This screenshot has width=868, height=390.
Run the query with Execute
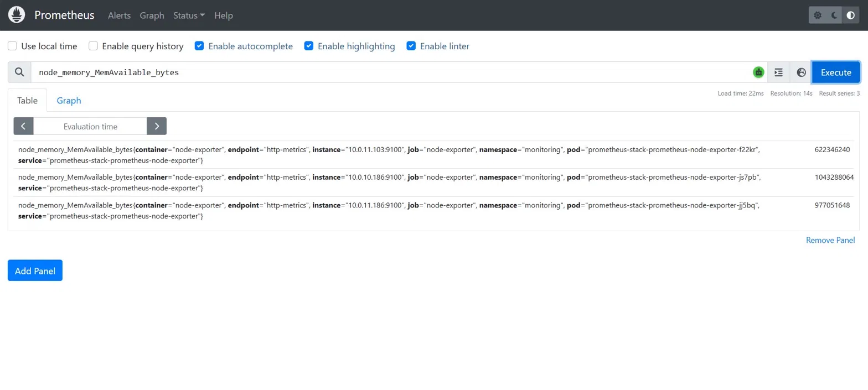click(x=836, y=72)
